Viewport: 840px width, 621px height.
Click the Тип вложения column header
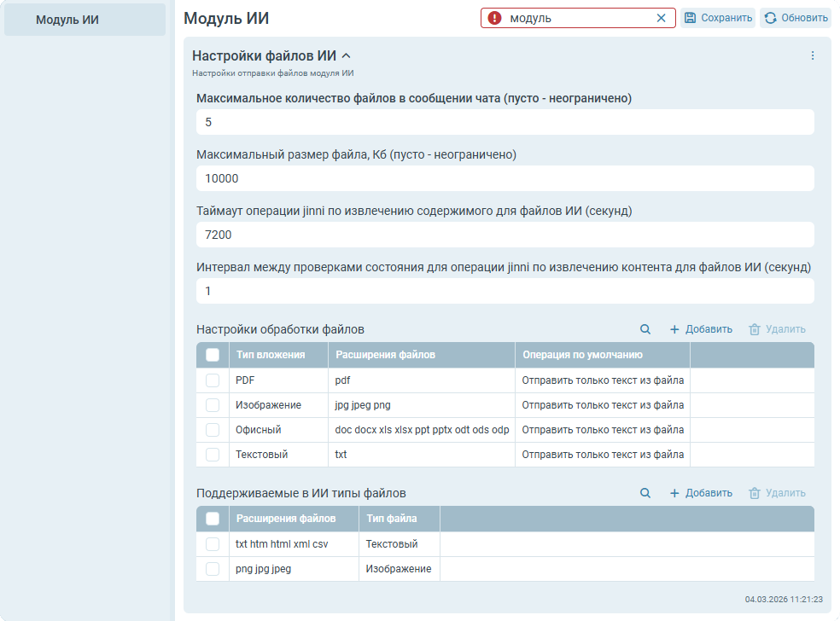pos(278,355)
